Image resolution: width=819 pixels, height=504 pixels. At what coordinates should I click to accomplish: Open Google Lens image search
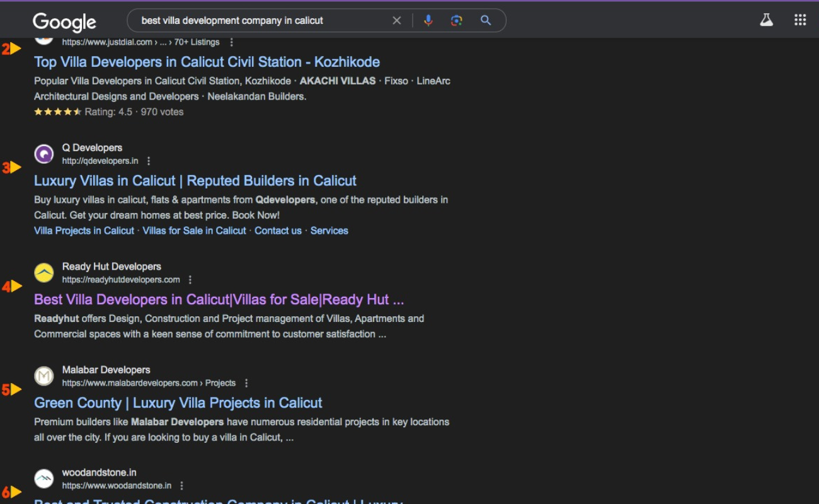pos(457,20)
